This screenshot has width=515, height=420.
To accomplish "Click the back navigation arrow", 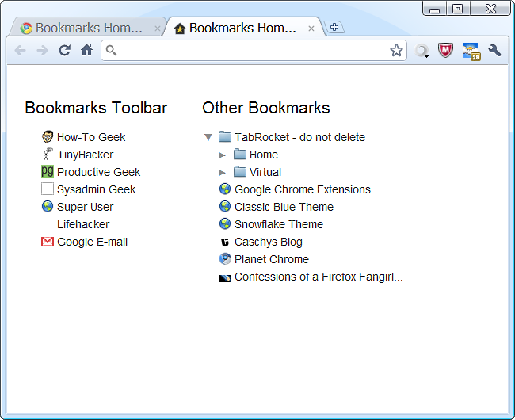I will click(x=21, y=51).
